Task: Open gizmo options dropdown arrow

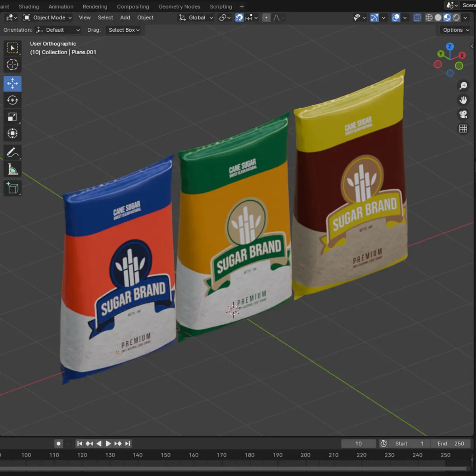Action: [384, 17]
